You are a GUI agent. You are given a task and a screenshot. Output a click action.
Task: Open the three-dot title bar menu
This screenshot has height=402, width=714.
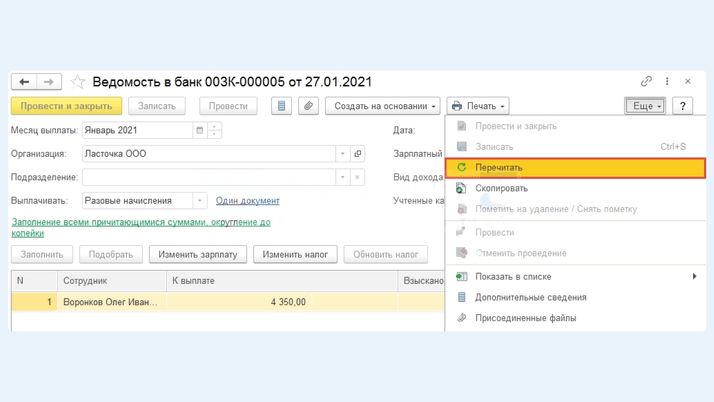tap(667, 81)
